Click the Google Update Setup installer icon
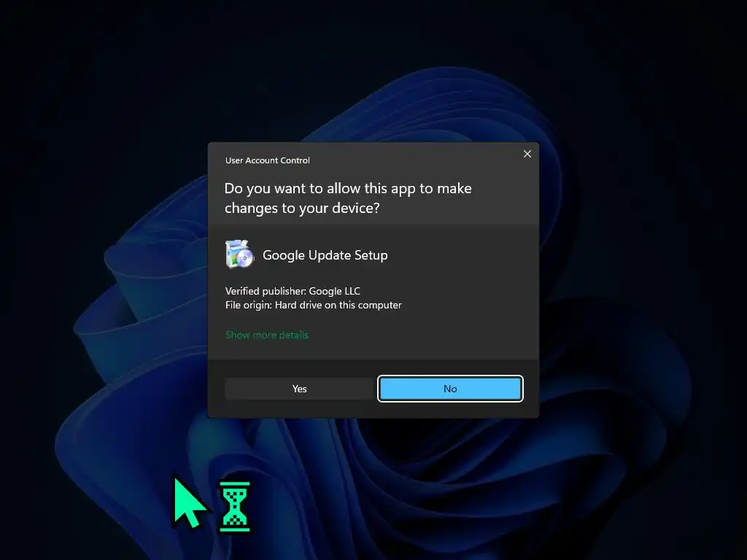 [x=239, y=254]
